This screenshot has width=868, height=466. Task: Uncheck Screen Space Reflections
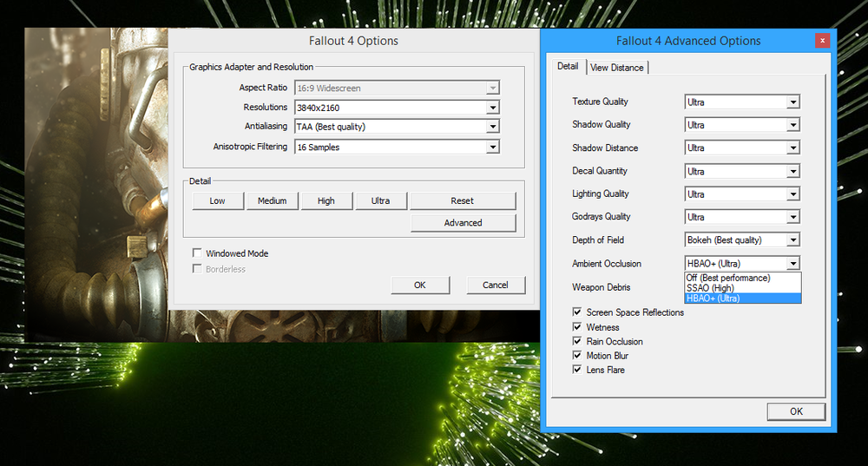pos(577,312)
